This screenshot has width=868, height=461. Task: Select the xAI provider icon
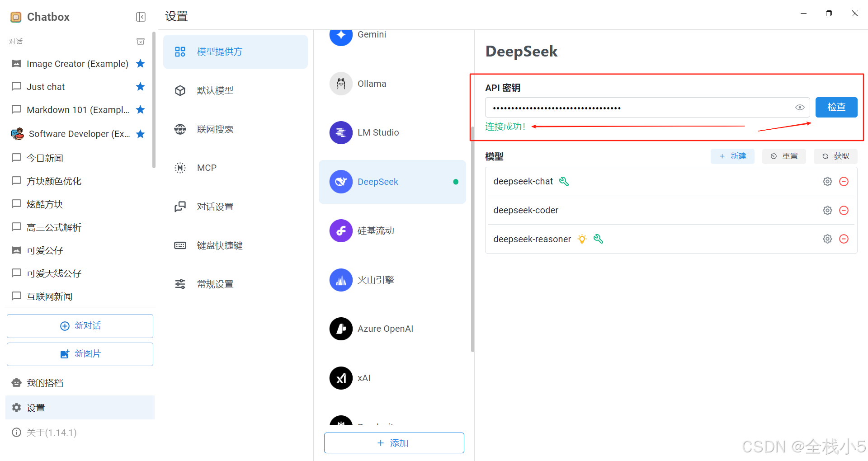[341, 378]
